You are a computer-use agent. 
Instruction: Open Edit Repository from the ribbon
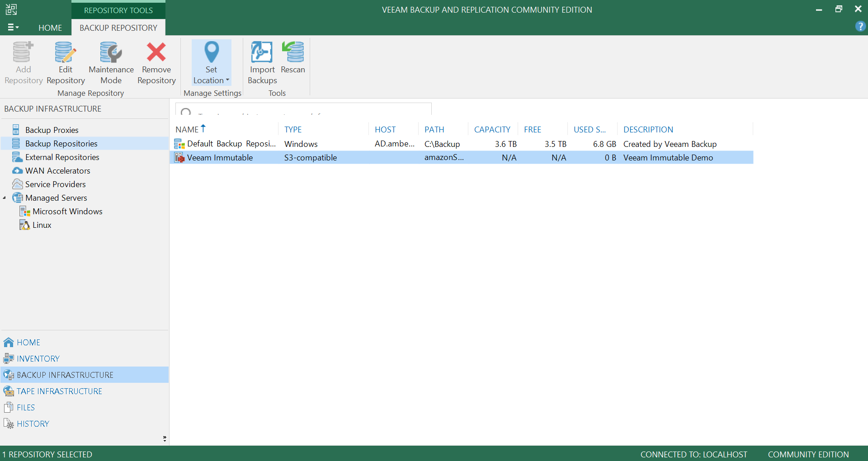(x=66, y=62)
